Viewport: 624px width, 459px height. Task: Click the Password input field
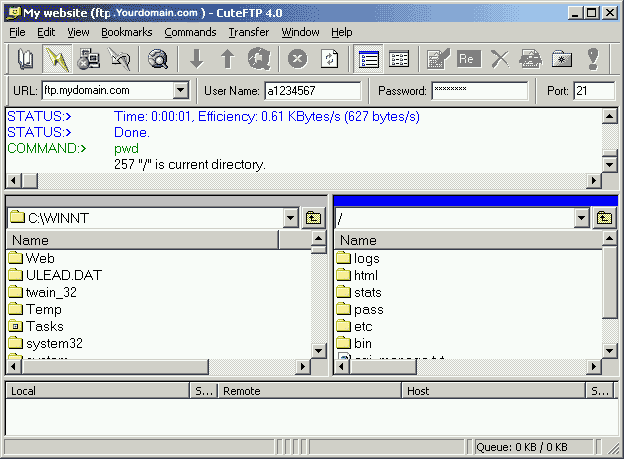pos(480,91)
